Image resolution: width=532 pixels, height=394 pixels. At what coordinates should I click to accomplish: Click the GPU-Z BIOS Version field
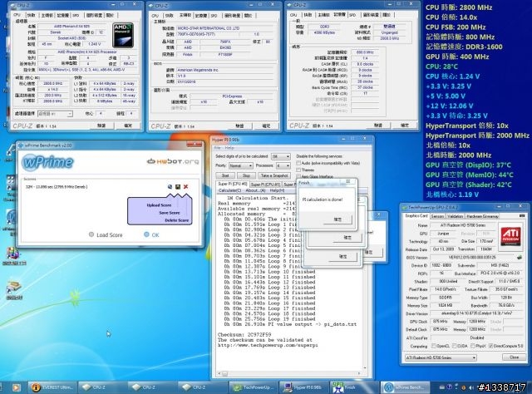pos(473,257)
